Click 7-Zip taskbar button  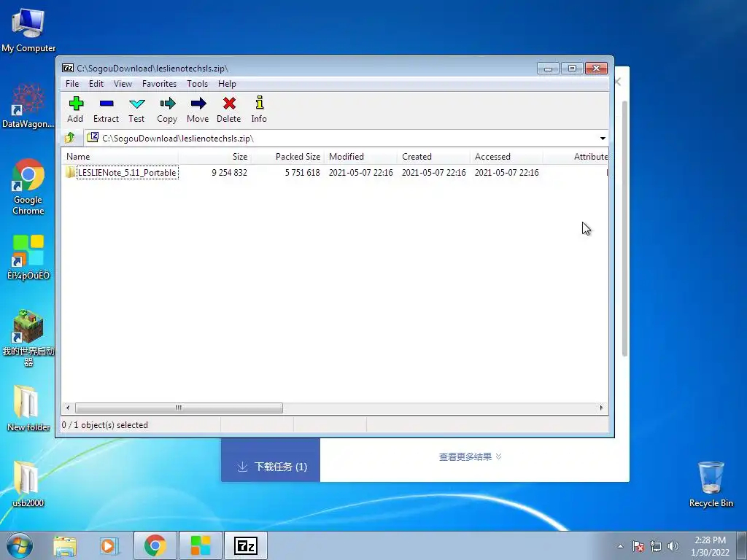tap(246, 545)
